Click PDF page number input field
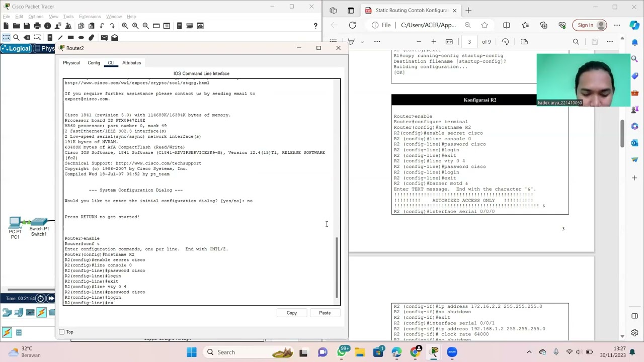The height and width of the screenshot is (362, 644). [469, 42]
